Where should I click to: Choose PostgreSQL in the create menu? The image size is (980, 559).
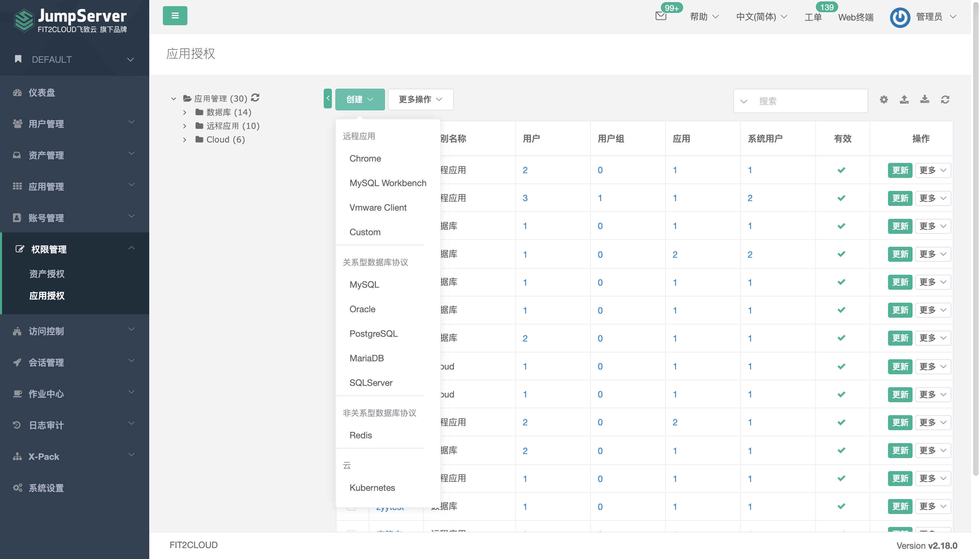373,334
